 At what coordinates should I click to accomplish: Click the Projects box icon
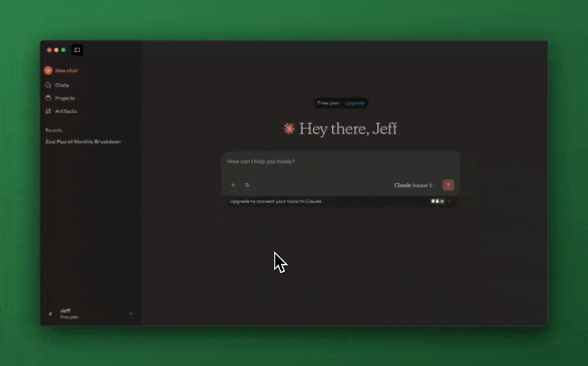[49, 98]
